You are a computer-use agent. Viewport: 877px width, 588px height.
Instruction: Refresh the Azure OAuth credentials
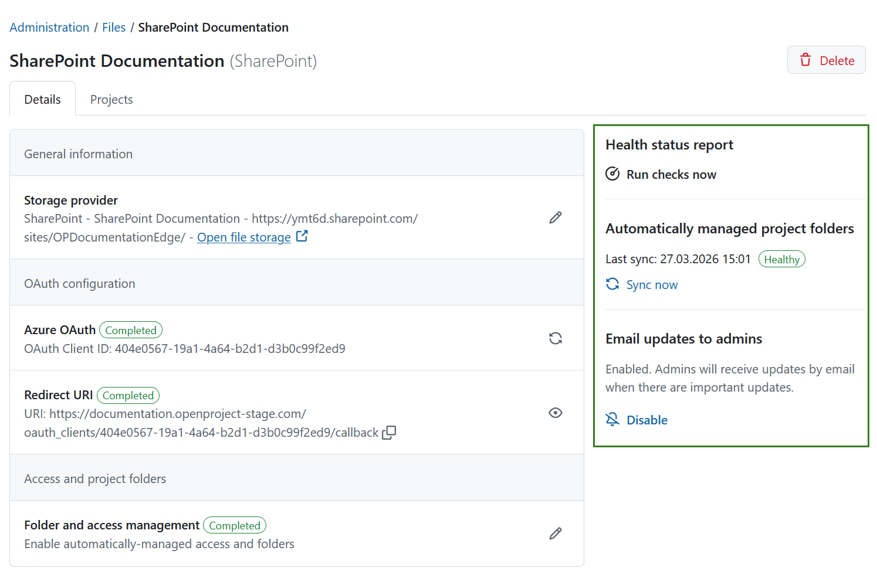click(555, 338)
